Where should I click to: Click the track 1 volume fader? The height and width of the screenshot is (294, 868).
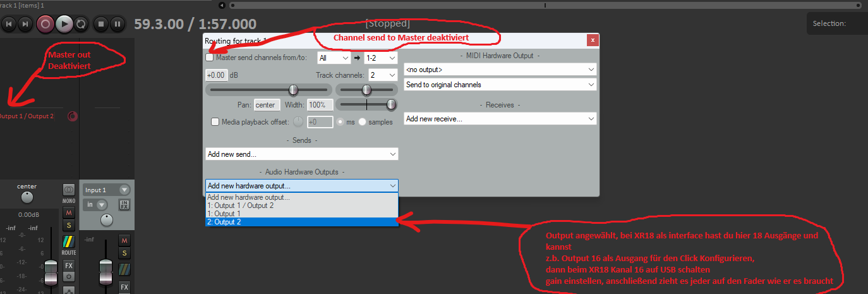[107, 271]
